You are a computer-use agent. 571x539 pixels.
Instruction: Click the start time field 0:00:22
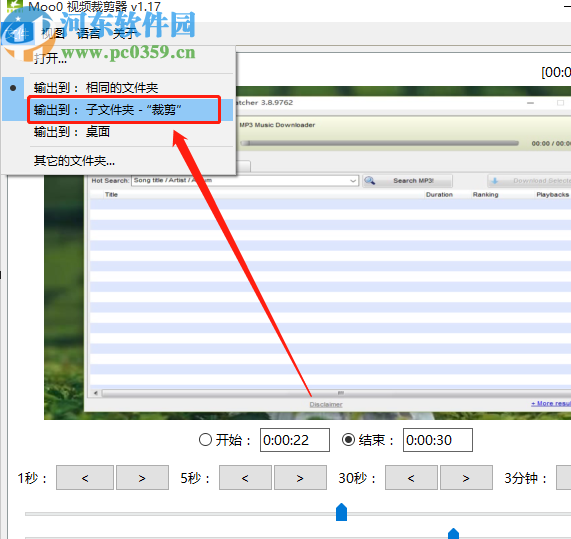pyautogui.click(x=295, y=440)
